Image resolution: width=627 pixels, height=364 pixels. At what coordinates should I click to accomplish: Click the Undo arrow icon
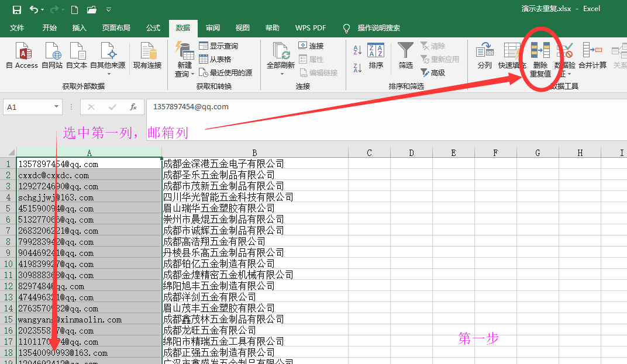click(33, 9)
